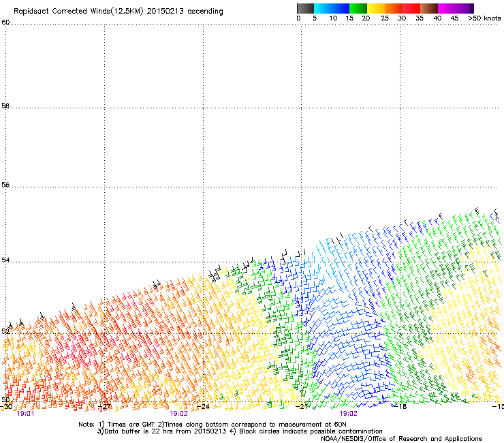The image size is (504, 443).
Task: Click the longitude axis label '-27'
Action: [x=104, y=407]
